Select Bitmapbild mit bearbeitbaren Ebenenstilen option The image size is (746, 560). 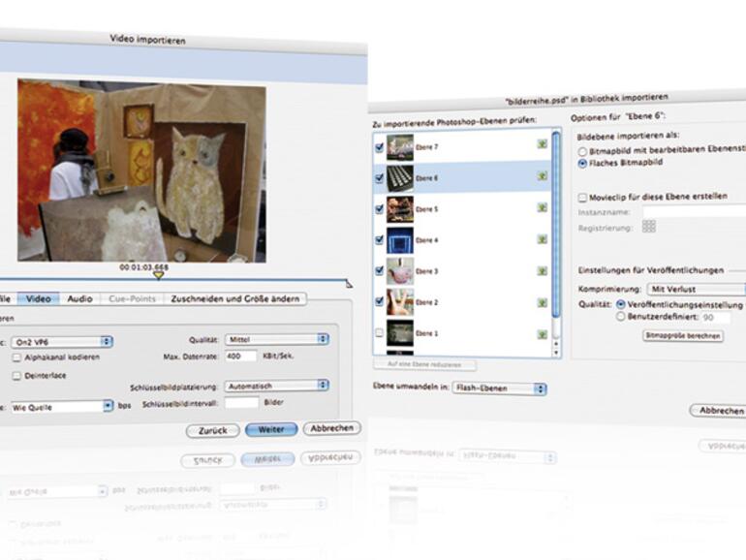coord(582,152)
